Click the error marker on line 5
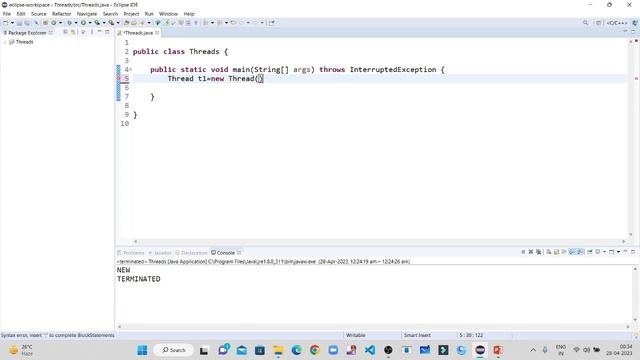640x360 pixels. [x=119, y=78]
